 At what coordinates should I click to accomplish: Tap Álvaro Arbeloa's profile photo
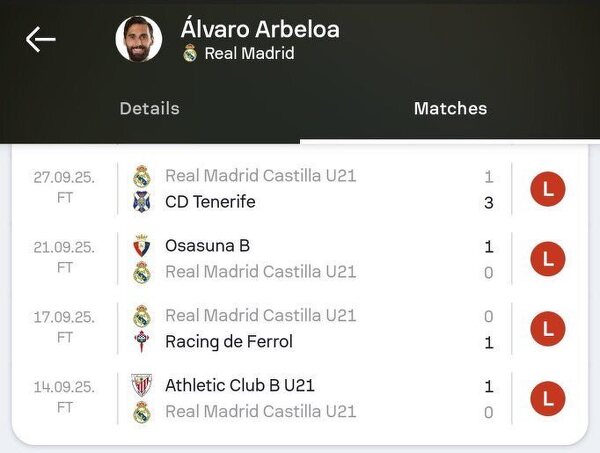click(138, 39)
